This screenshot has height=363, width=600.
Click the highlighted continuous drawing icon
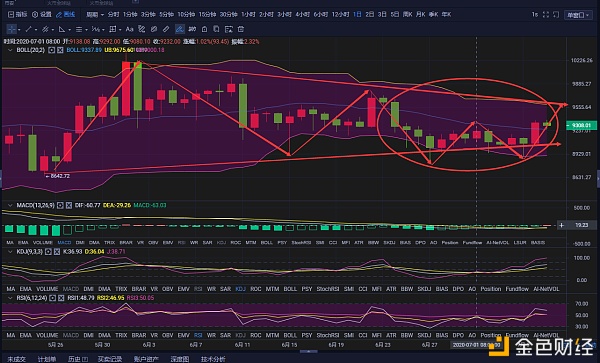(x=179, y=29)
